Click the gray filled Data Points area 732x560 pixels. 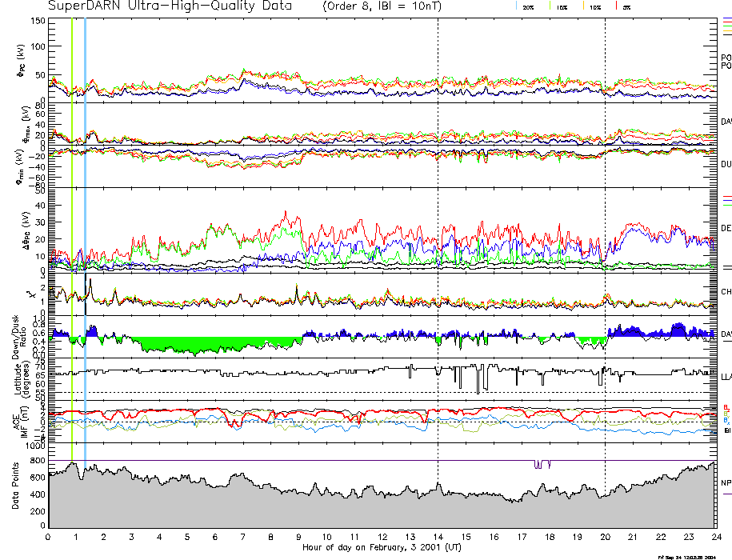320,512
